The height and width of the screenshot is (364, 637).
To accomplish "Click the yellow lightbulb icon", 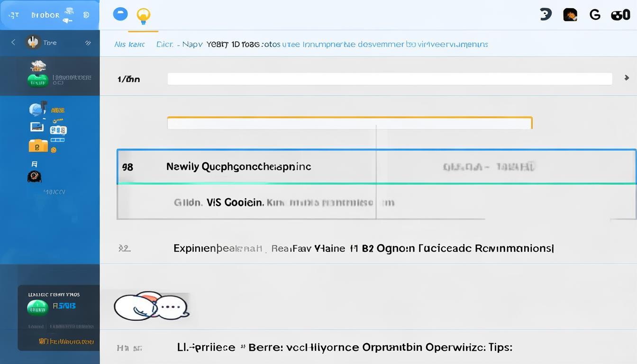I will [x=143, y=16].
